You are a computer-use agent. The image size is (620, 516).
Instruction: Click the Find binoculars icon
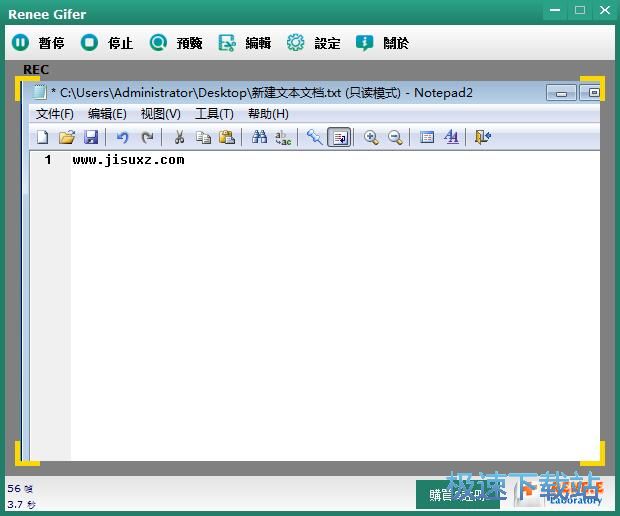259,137
